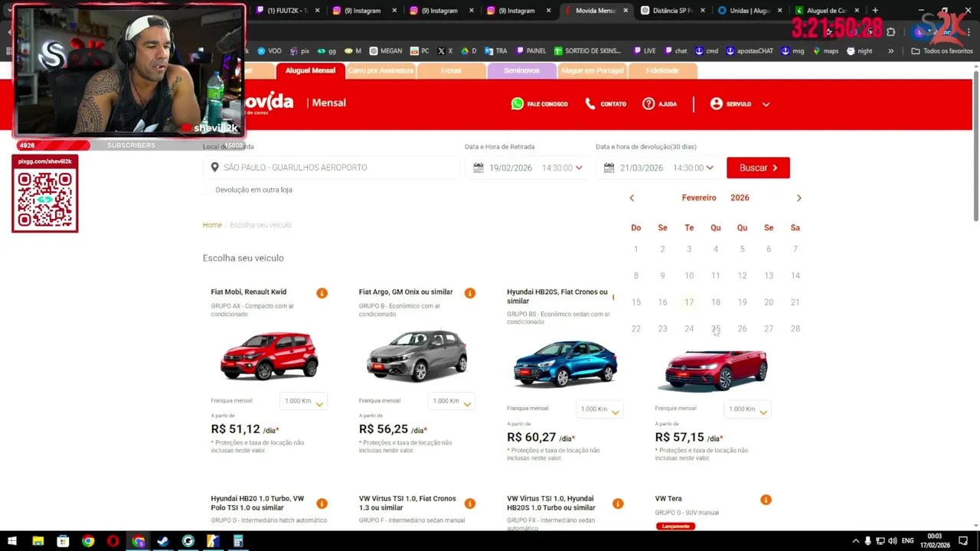Image resolution: width=980 pixels, height=551 pixels.
Task: Open the PAINEL bookmark
Action: 531,51
